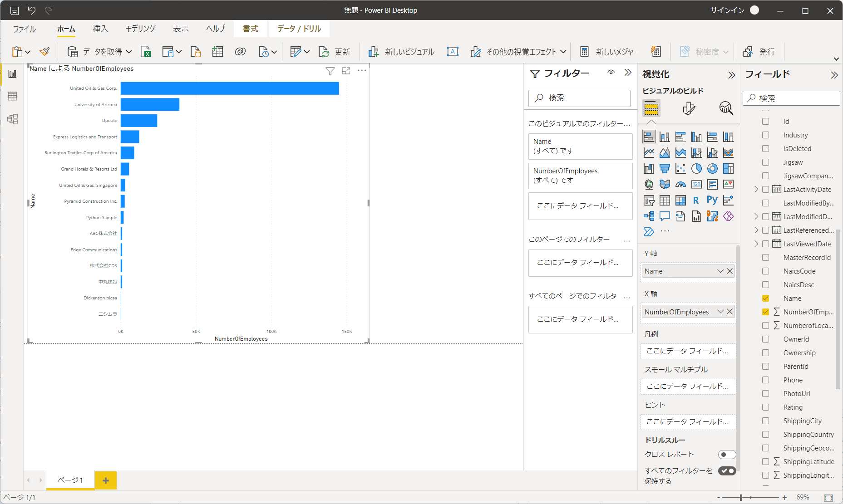The image size is (843, 504).
Task: Select the stacked bar chart visualization
Action: [x=649, y=137]
